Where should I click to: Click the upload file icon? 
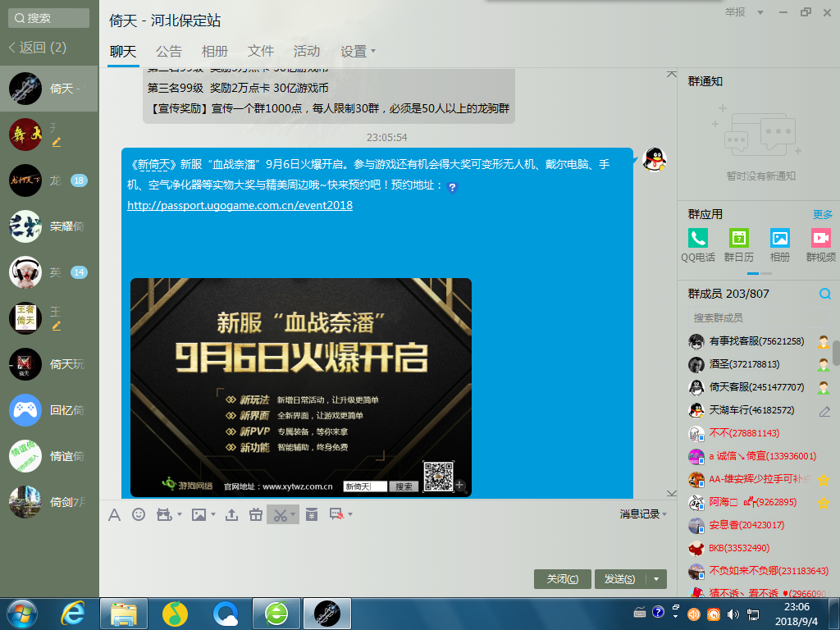[x=231, y=514]
